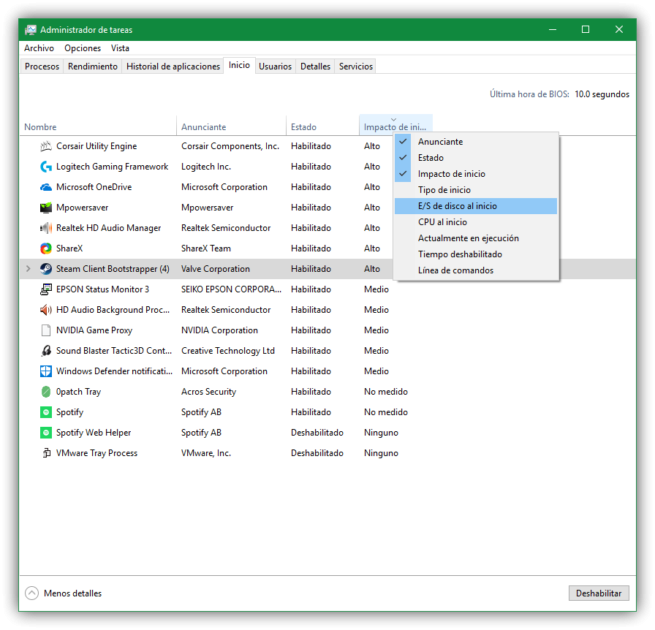Viewport: 655px width, 630px height.
Task: Switch to the Historial de aplicaciones tab
Action: pyautogui.click(x=173, y=66)
